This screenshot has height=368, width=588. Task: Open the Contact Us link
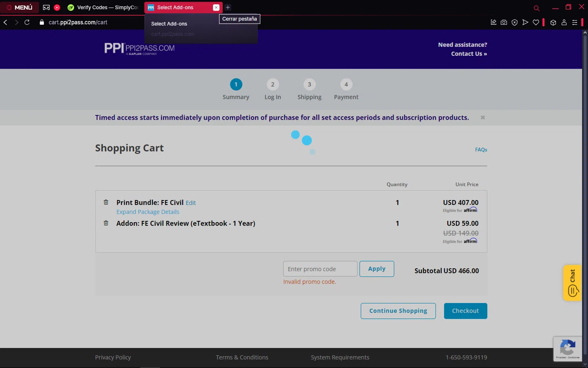click(x=469, y=54)
